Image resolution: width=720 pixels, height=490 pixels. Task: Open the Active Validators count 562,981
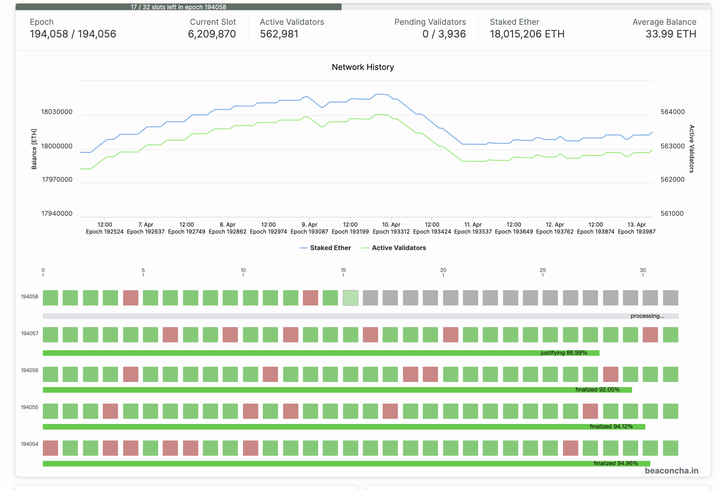(279, 34)
